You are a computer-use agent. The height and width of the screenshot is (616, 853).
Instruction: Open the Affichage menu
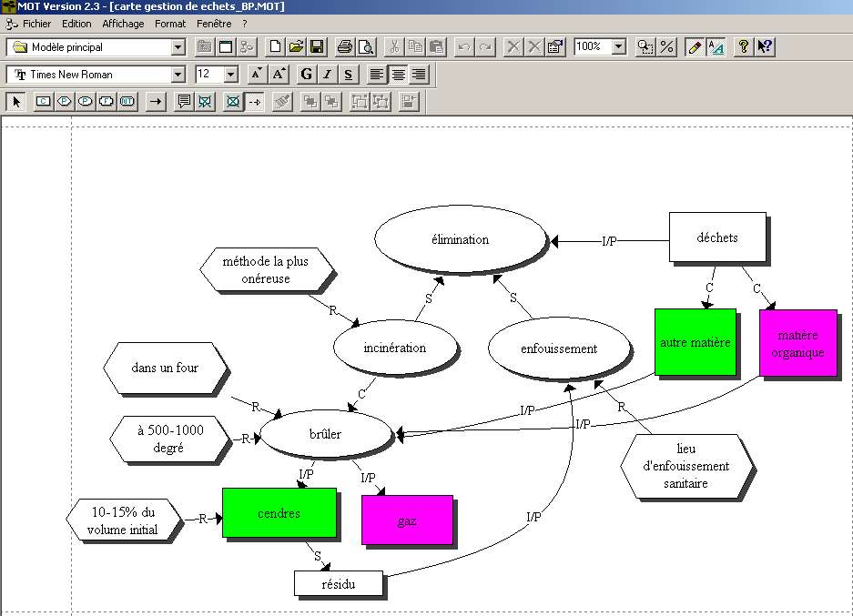click(123, 24)
